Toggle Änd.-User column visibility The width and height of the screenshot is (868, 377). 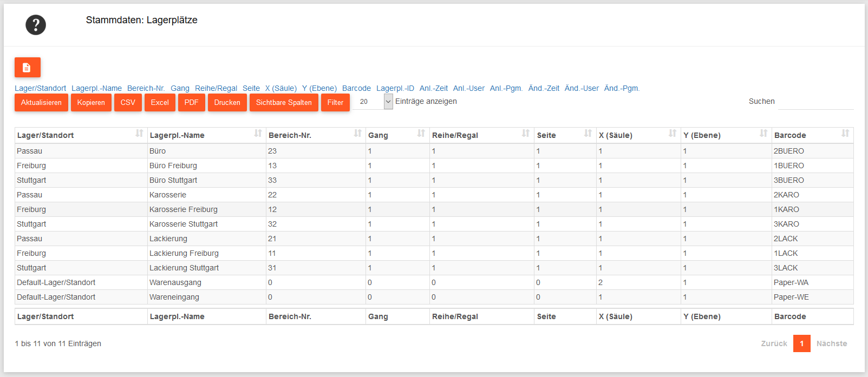tap(582, 88)
